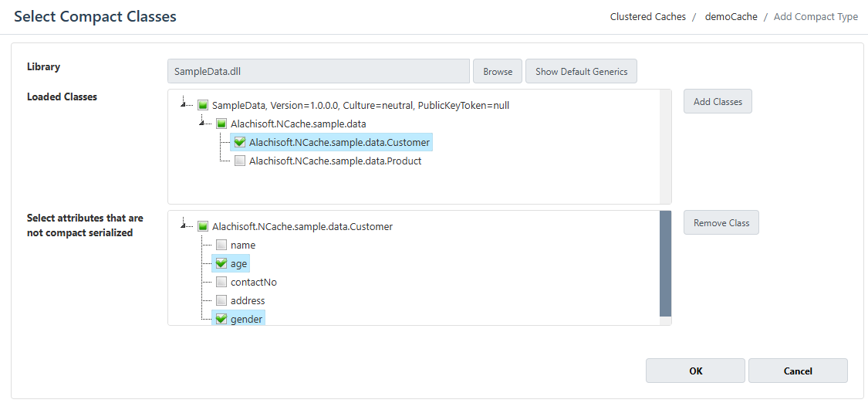Check the sample.data.Product class checkbox

point(240,161)
